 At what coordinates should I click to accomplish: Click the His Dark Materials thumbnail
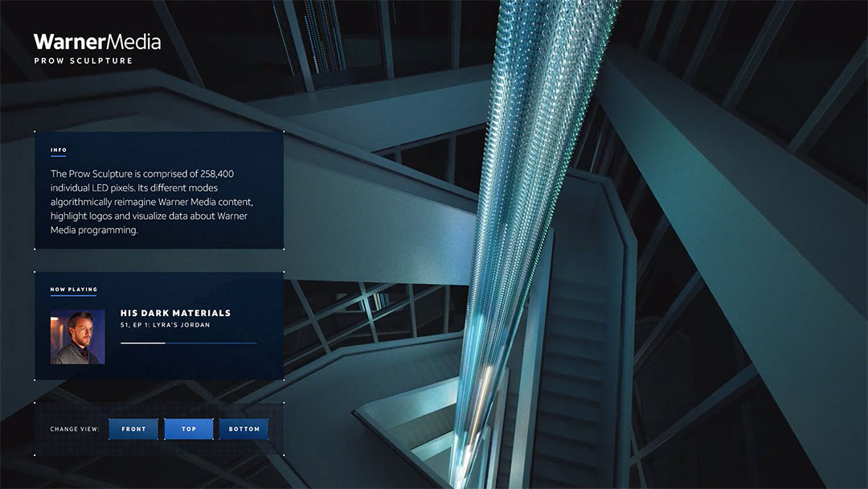(x=77, y=337)
